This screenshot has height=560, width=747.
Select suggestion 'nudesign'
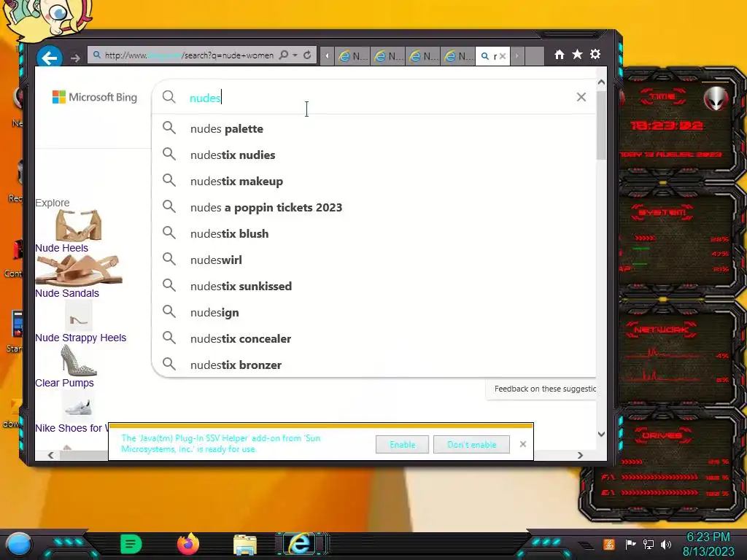[373, 312]
